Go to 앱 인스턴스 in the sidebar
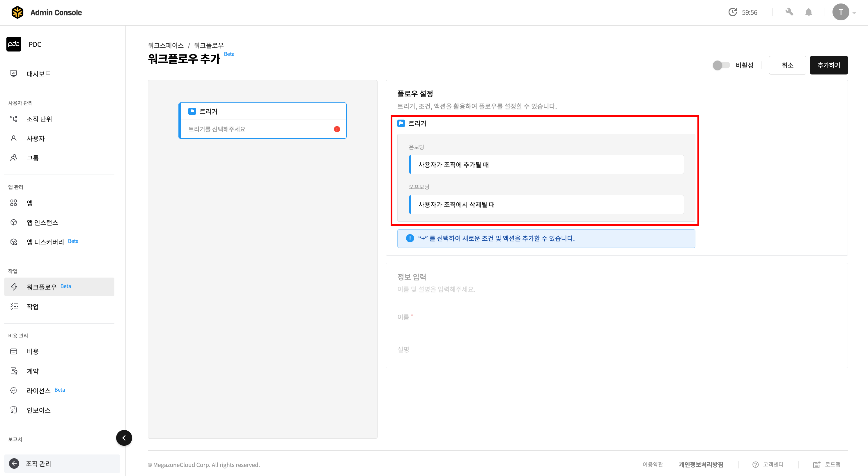The image size is (868, 476). click(42, 222)
